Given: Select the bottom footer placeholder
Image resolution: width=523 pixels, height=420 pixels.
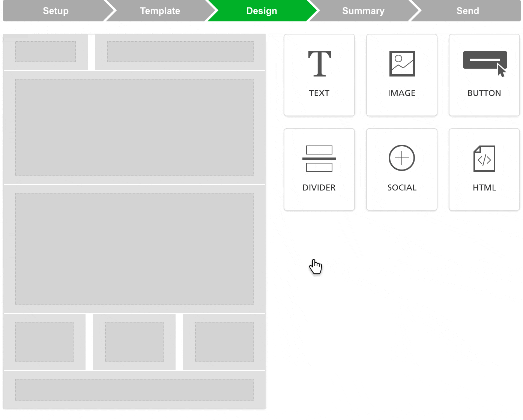Looking at the screenshot, I should [x=134, y=390].
